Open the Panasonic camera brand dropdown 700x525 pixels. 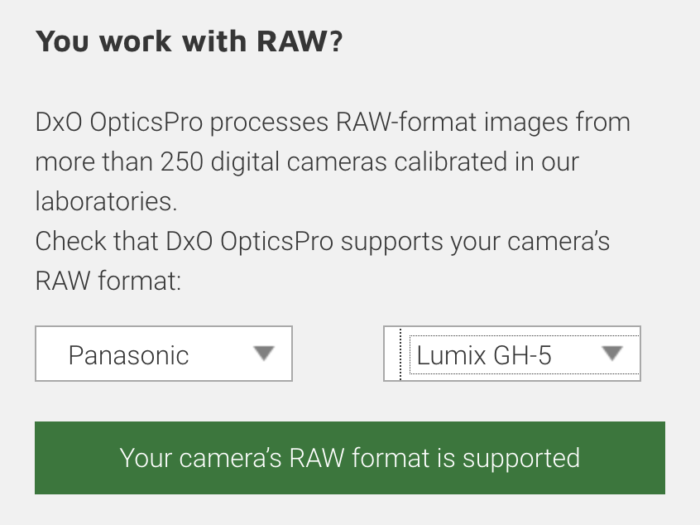click(x=164, y=354)
